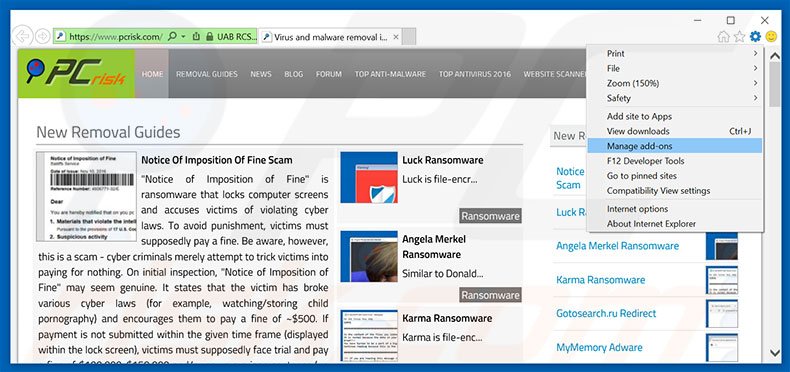Open sidebar link MyMemory Adware
This screenshot has width=790, height=372.
click(599, 347)
